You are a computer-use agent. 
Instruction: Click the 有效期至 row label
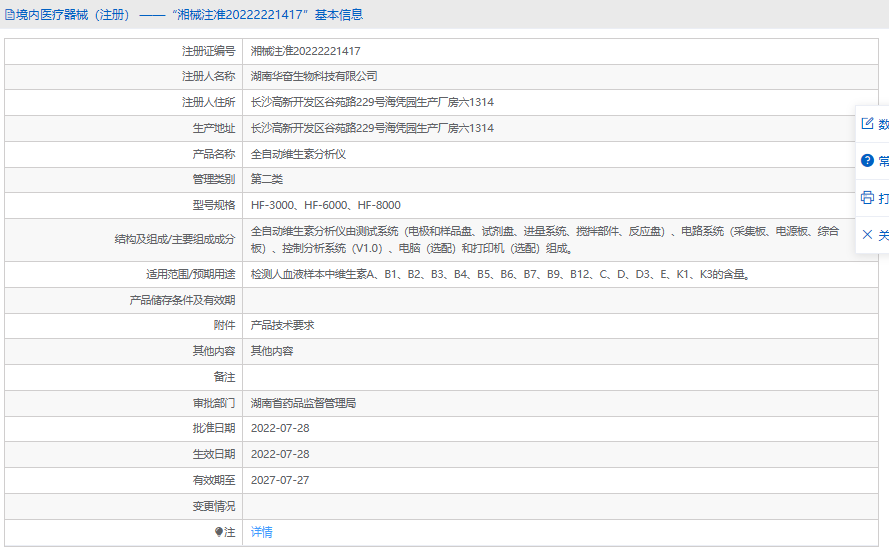214,480
